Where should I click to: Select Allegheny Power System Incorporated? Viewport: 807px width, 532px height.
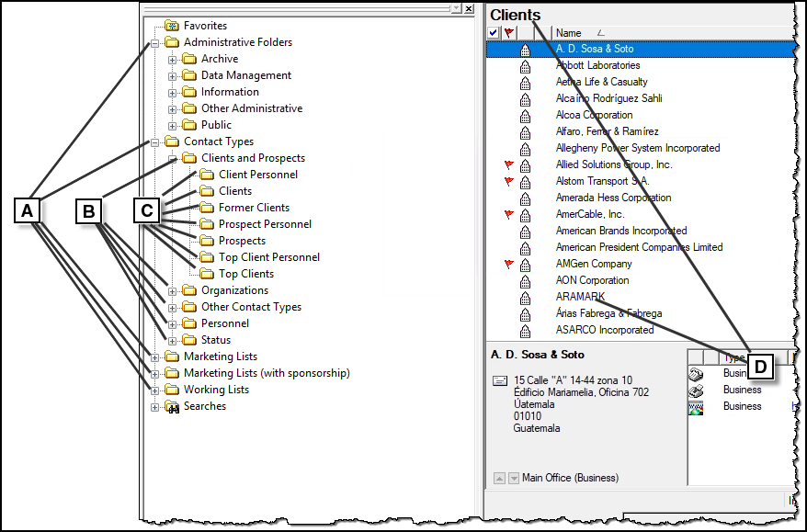click(638, 148)
